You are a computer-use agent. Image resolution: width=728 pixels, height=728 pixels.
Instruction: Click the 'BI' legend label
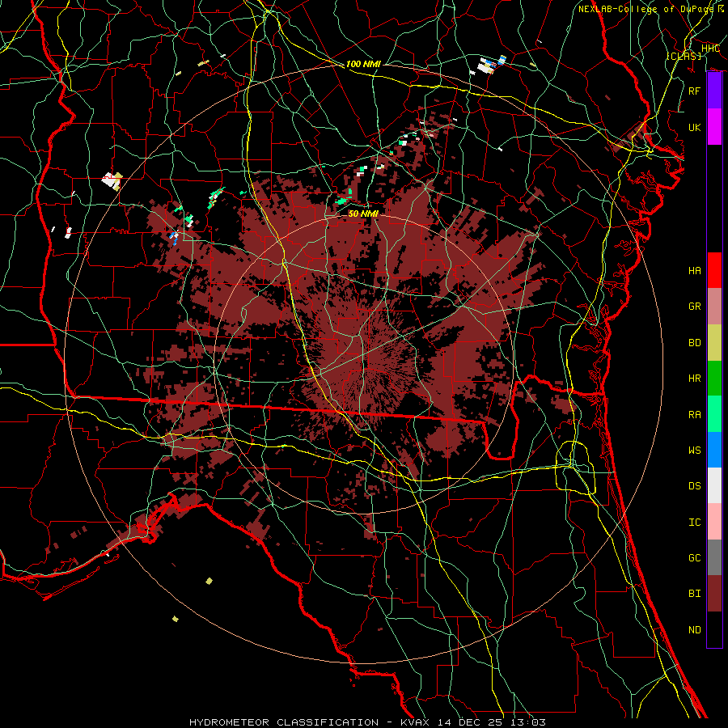point(695,594)
